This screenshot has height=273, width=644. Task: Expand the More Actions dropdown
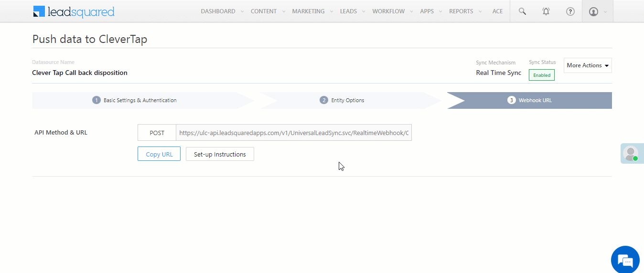(588, 65)
